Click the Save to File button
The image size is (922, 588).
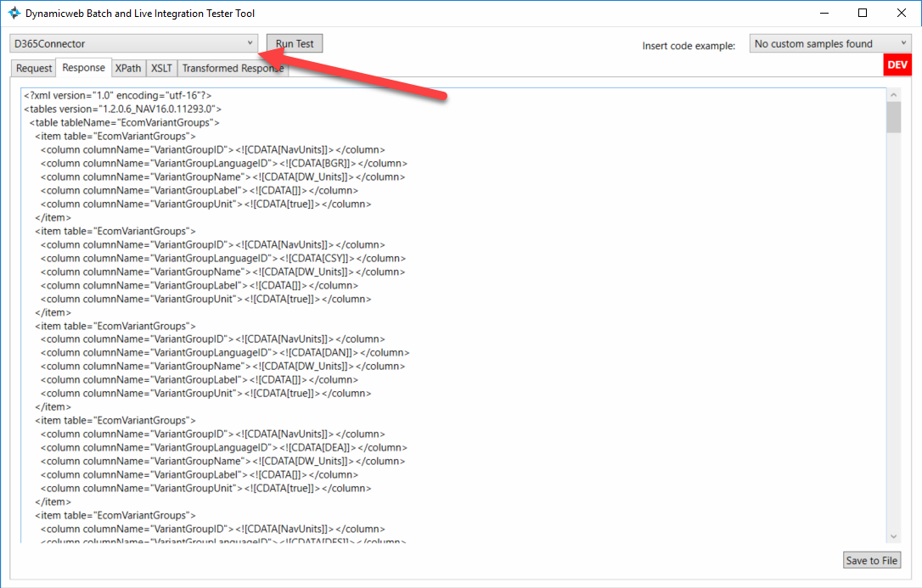tap(871, 560)
